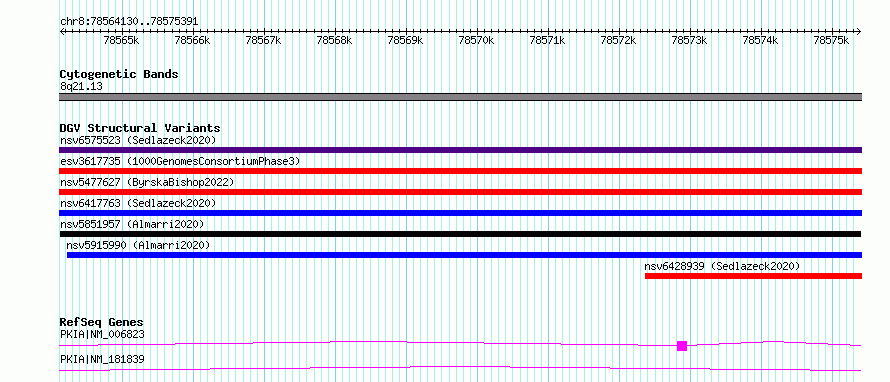
Task: Click the right arrowhead of the coordinate ruler
Action: 859,31
